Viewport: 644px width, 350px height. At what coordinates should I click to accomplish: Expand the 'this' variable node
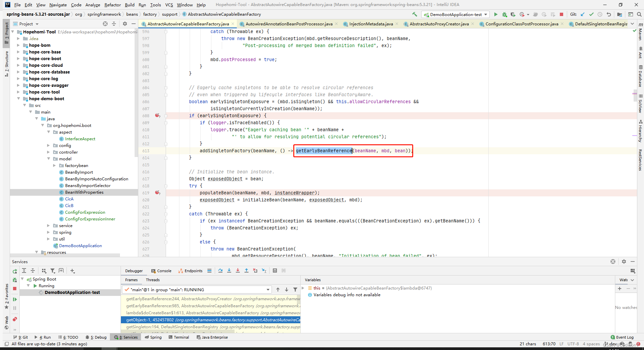point(303,288)
